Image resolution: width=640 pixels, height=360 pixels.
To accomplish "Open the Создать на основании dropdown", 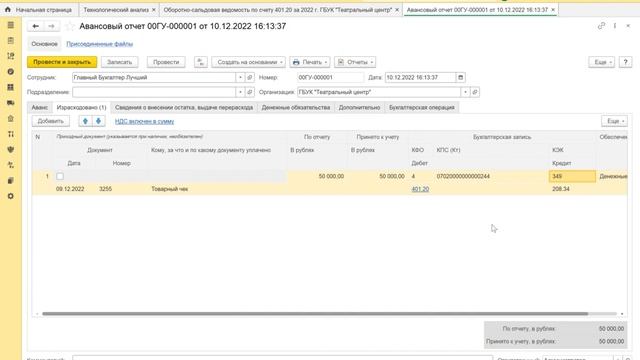I will [x=249, y=62].
